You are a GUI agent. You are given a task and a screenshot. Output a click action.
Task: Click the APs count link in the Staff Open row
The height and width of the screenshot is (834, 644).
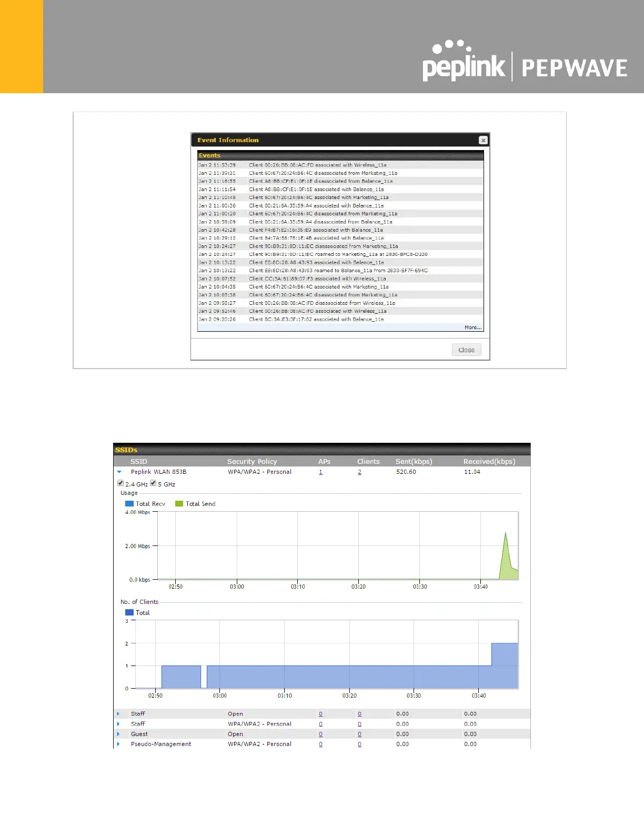320,714
